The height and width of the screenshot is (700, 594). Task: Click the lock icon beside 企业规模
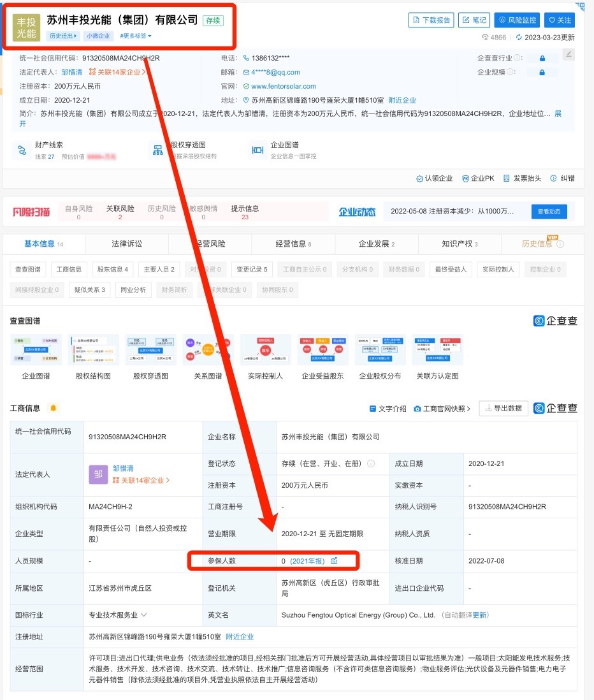point(542,72)
